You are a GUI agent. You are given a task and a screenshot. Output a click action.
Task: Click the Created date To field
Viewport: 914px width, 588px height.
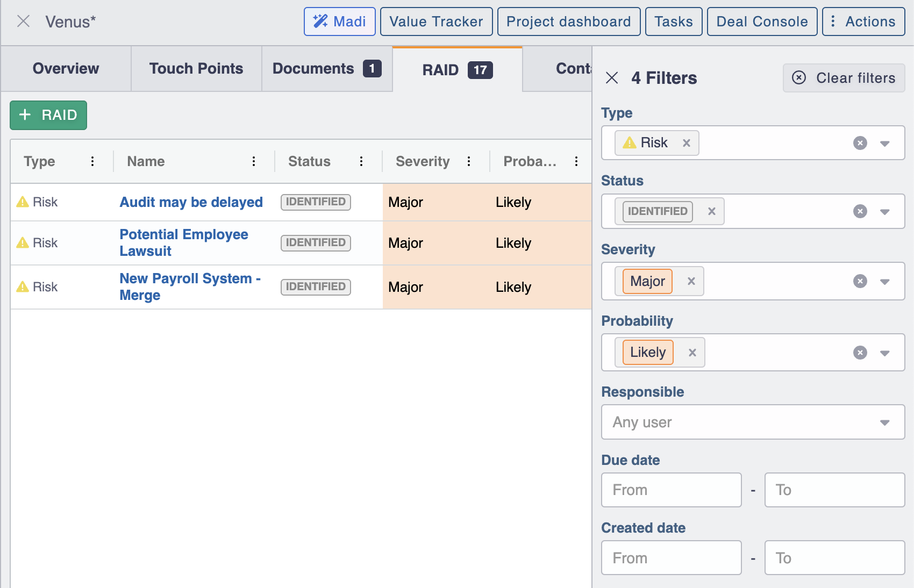(x=835, y=558)
